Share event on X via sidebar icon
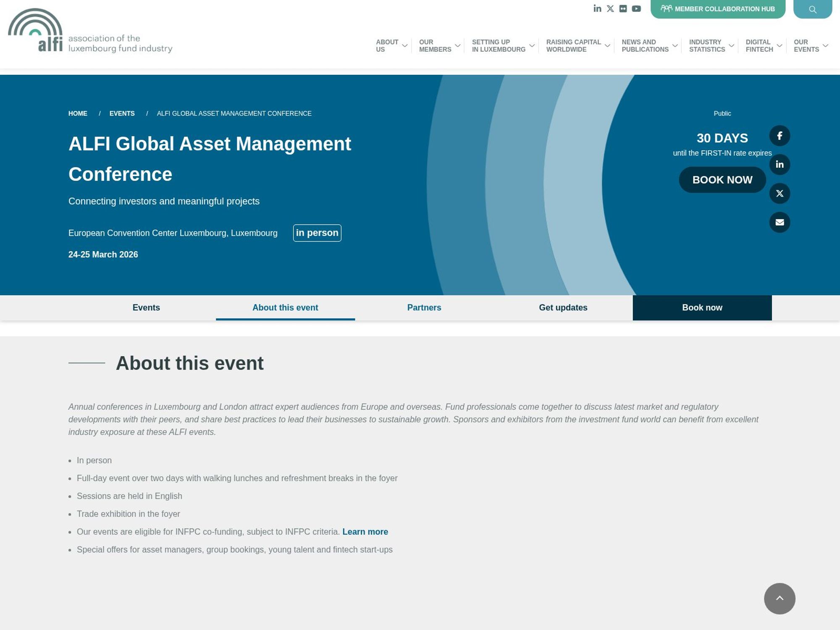The image size is (840, 630). click(780, 194)
